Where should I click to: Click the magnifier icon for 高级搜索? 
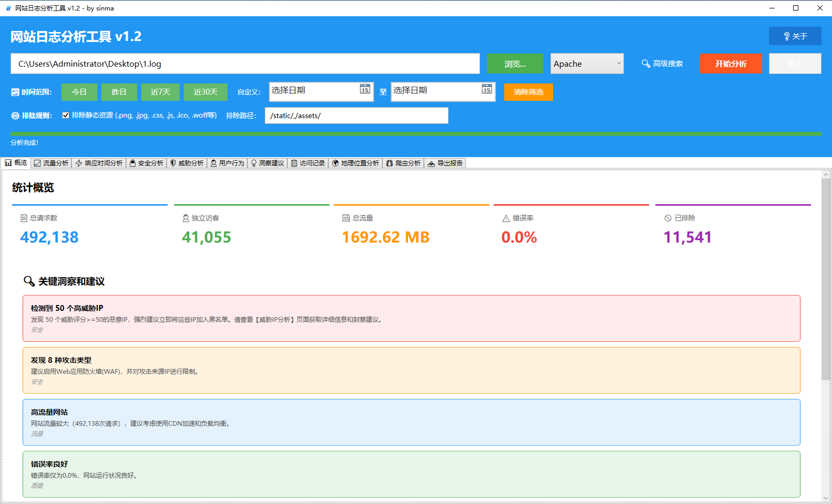click(646, 64)
